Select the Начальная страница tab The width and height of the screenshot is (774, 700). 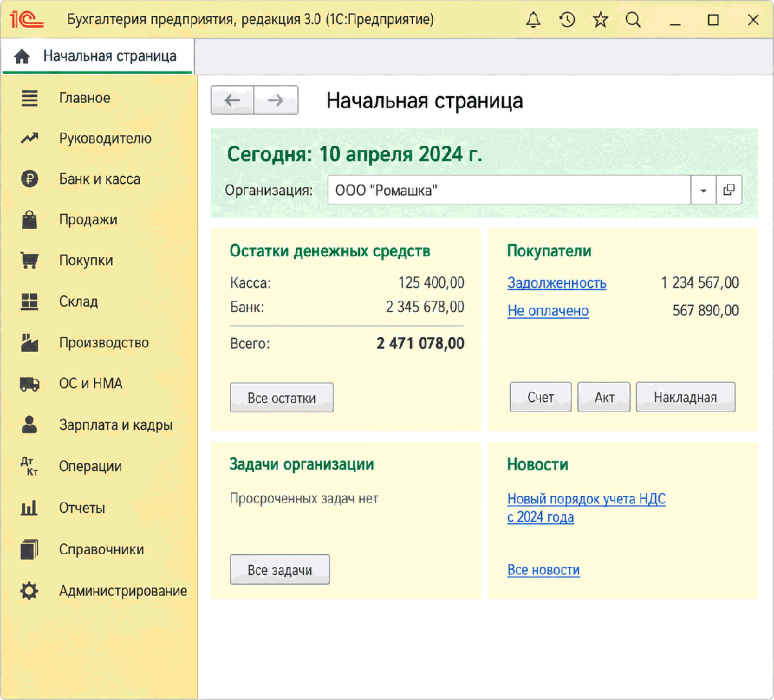[x=97, y=57]
